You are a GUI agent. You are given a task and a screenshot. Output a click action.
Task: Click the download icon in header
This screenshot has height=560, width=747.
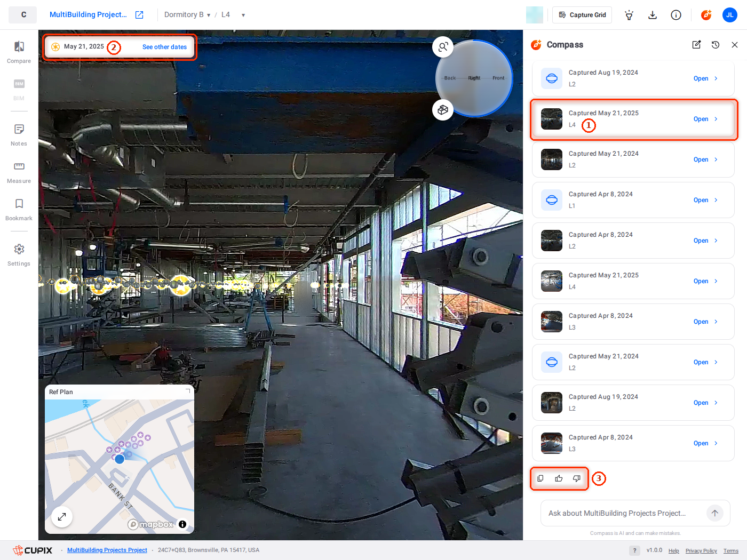(x=653, y=15)
